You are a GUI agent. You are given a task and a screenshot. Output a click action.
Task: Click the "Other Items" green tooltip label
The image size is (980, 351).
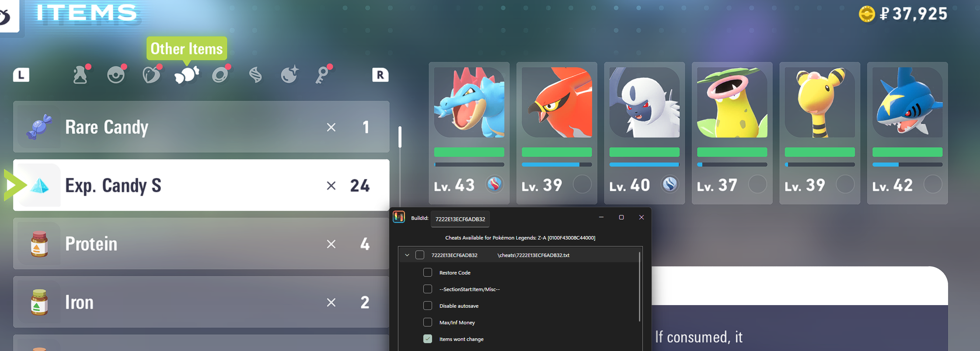point(187,49)
